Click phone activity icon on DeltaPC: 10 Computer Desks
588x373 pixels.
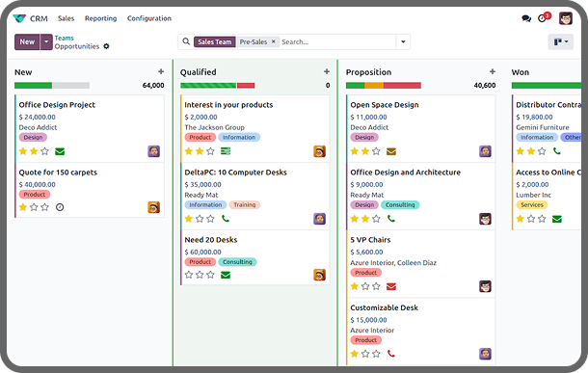(226, 219)
